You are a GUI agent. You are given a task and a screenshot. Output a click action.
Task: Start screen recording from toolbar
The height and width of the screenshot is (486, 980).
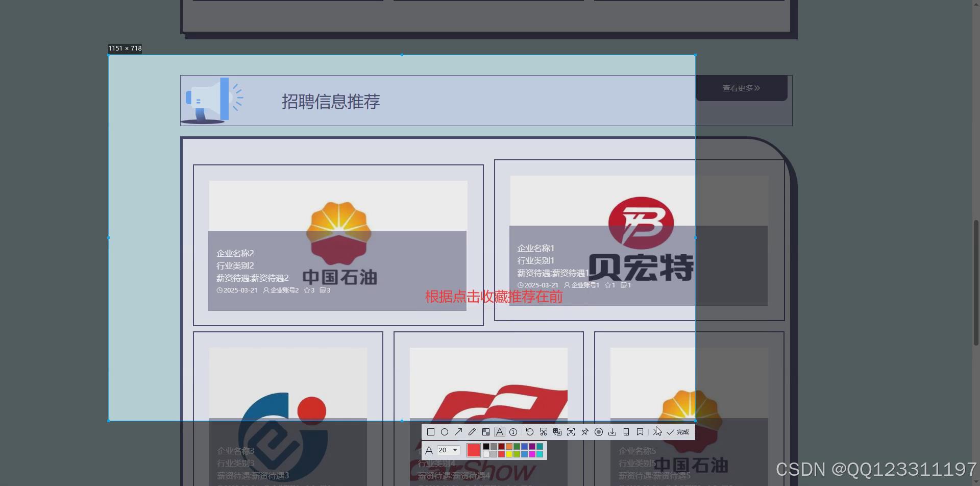(x=599, y=432)
